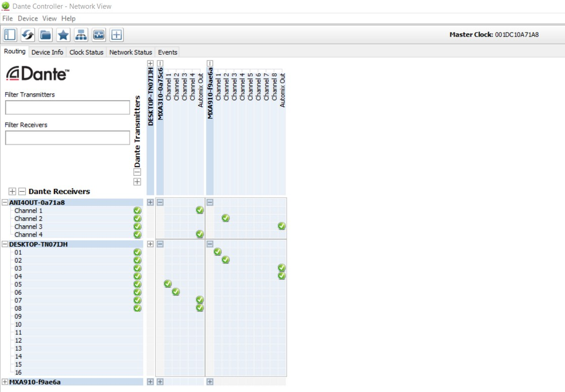Viewport: 565px width, 392px height.
Task: Click the reload device information icon
Action: (x=28, y=35)
